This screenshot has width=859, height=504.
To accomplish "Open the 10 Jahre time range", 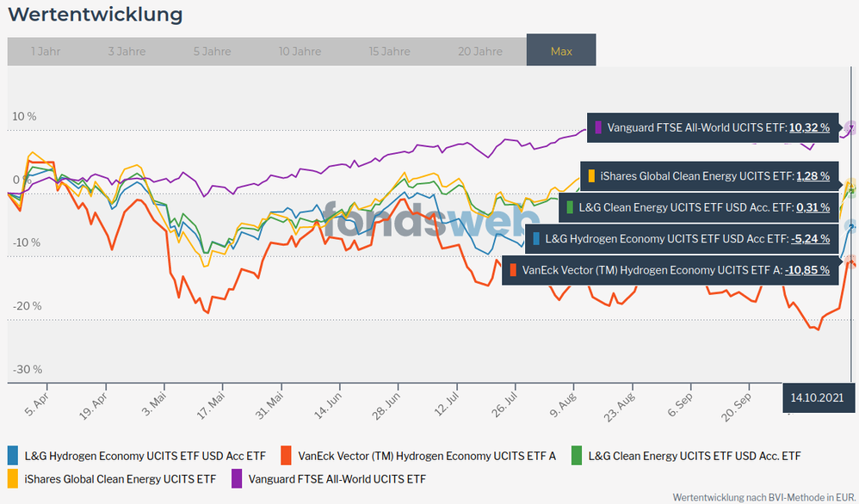I will [x=300, y=52].
